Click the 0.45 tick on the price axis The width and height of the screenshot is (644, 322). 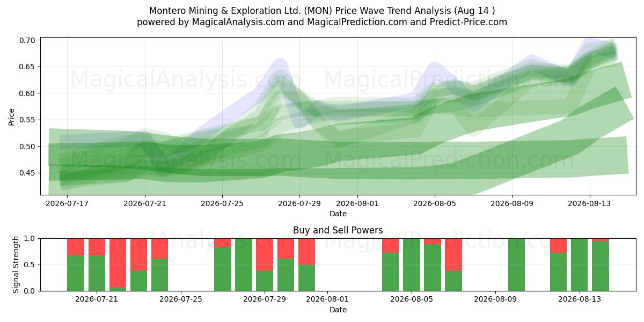pos(28,173)
